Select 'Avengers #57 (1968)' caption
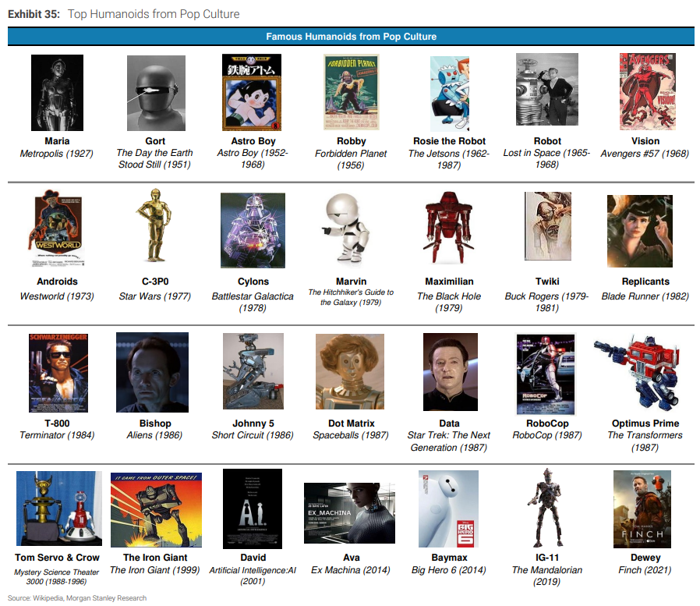The height and width of the screenshot is (606, 700). (645, 154)
